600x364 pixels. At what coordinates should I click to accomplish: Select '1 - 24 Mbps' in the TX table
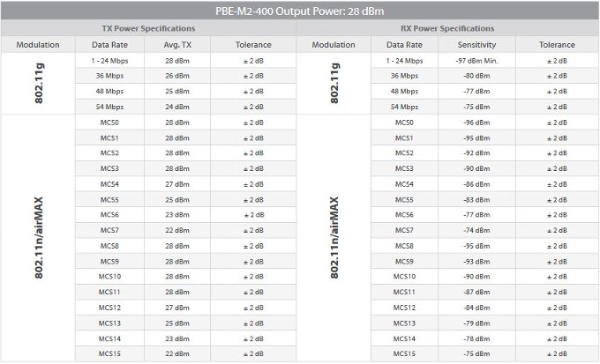(109, 61)
